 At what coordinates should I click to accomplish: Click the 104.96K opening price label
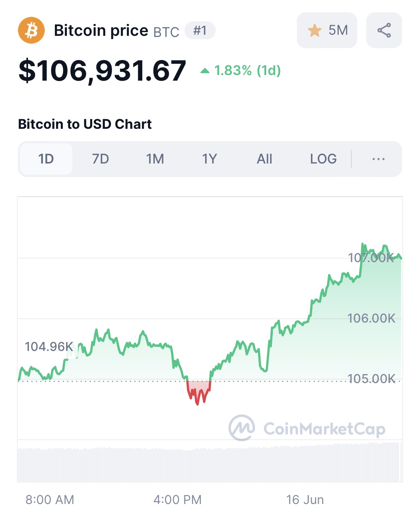coord(49,346)
